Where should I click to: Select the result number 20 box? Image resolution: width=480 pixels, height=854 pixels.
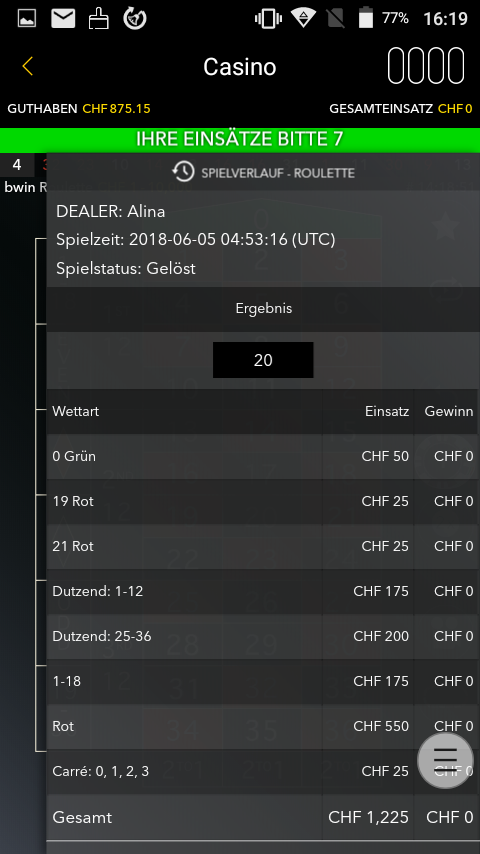263,360
